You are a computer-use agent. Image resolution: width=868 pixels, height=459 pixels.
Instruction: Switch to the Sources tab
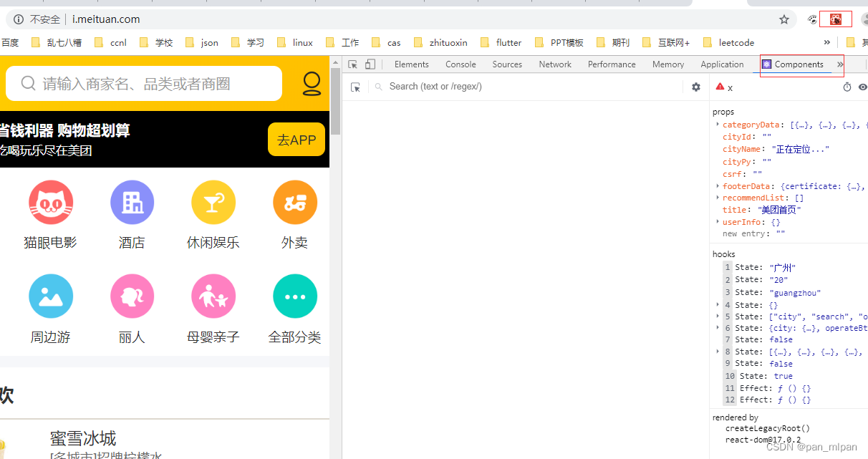pos(507,64)
